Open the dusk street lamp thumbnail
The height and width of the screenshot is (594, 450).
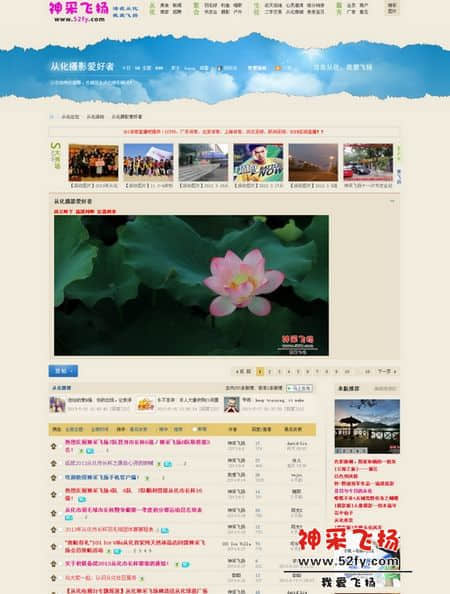(x=313, y=163)
